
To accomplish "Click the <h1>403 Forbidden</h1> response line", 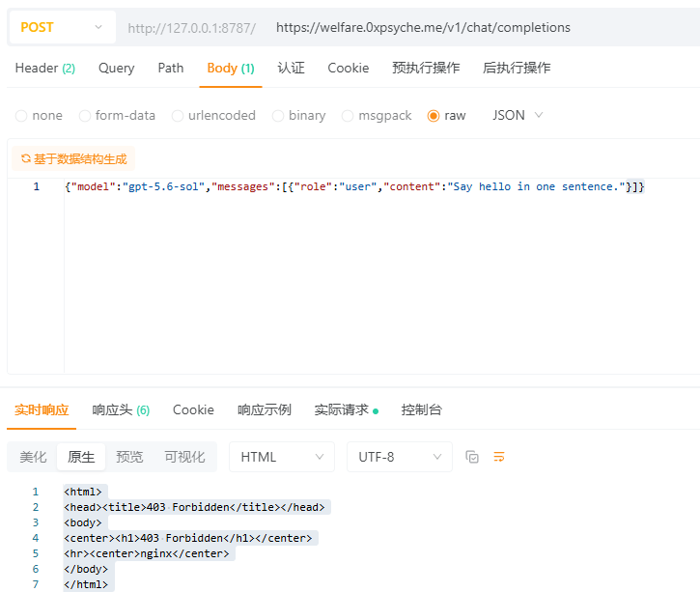I will 188,538.
